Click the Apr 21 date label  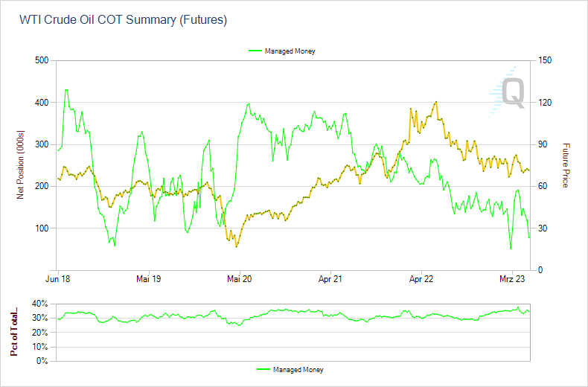(x=330, y=279)
